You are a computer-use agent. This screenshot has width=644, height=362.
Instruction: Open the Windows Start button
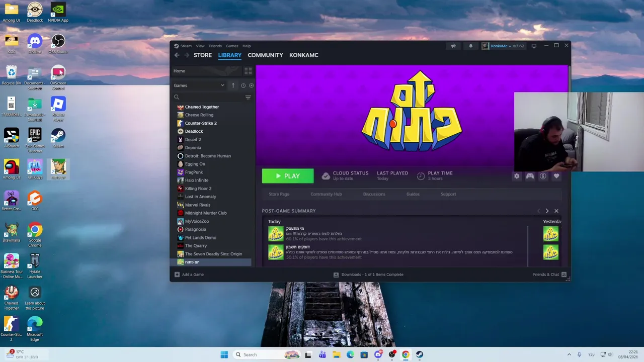coord(224,354)
